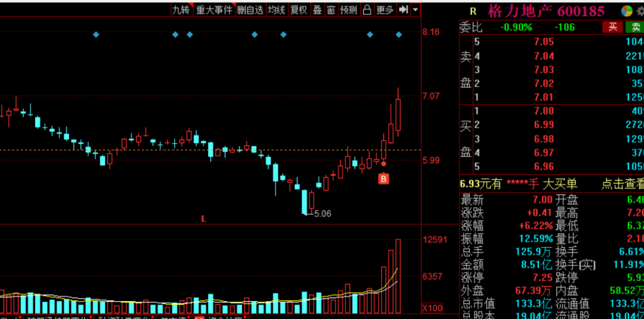The image size is (644, 319).
Task: Click the 委比 -0.90% value
Action: [516, 27]
